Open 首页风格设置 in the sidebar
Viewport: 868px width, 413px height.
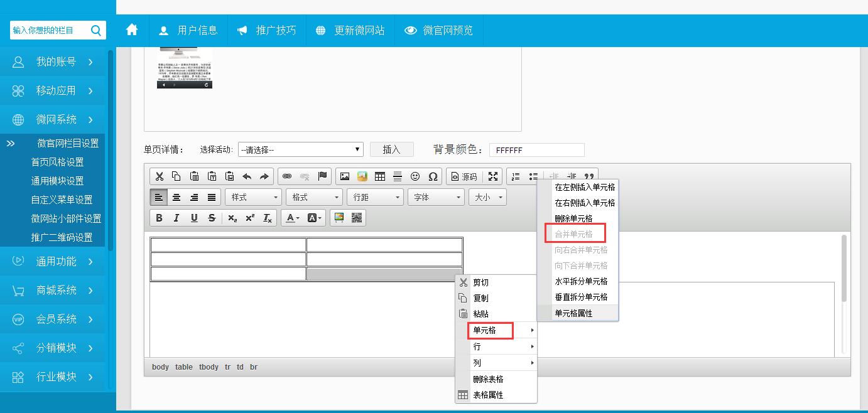pos(58,162)
